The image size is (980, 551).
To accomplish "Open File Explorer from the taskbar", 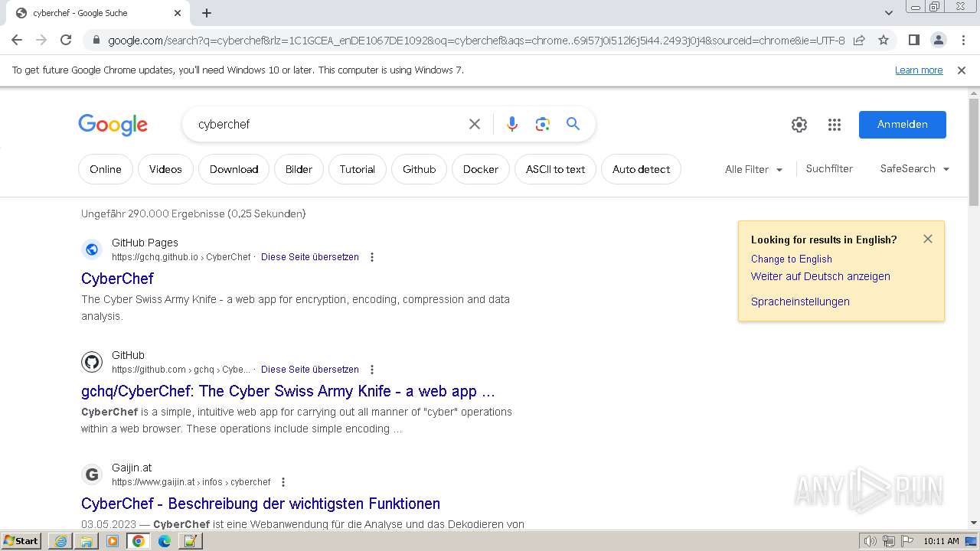I will coord(87,541).
